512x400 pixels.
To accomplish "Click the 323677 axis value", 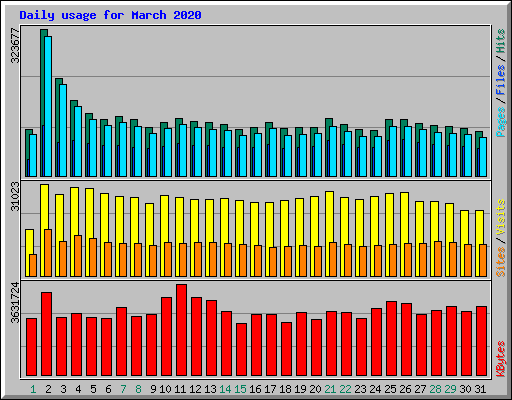I will pyautogui.click(x=15, y=45).
